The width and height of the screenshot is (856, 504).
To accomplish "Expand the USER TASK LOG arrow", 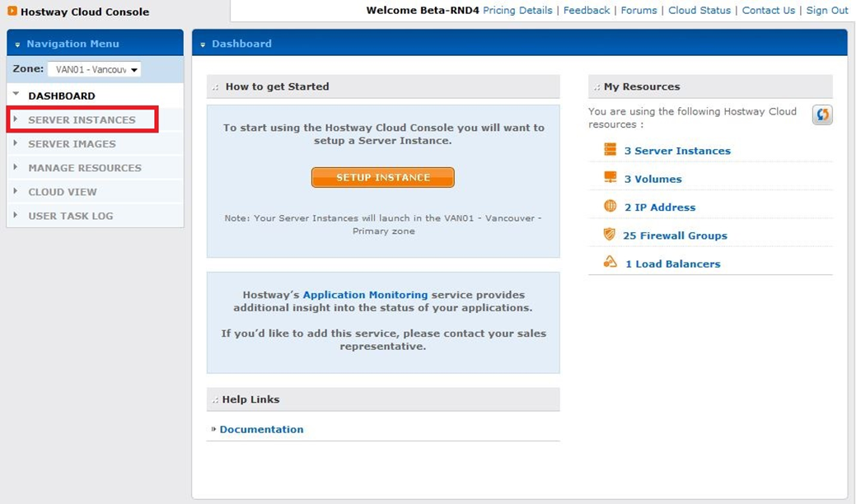I will (16, 215).
